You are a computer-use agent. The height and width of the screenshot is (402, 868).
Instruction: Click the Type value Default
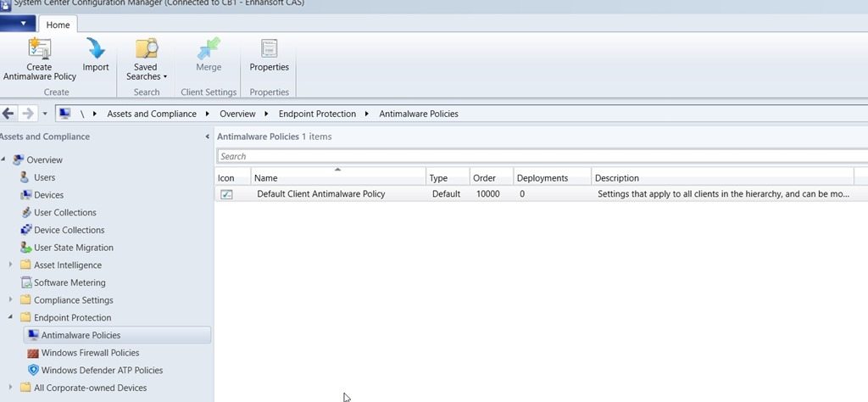coord(446,194)
